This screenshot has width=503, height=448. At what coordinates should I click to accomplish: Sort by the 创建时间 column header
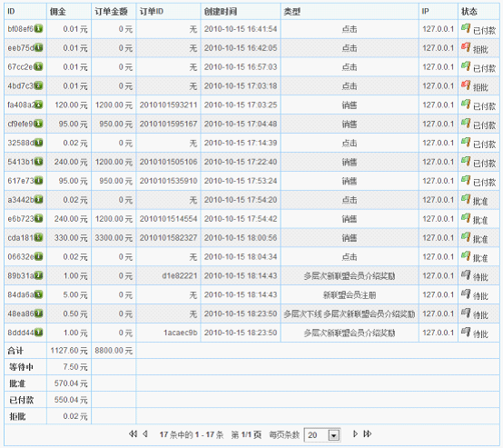click(x=221, y=12)
